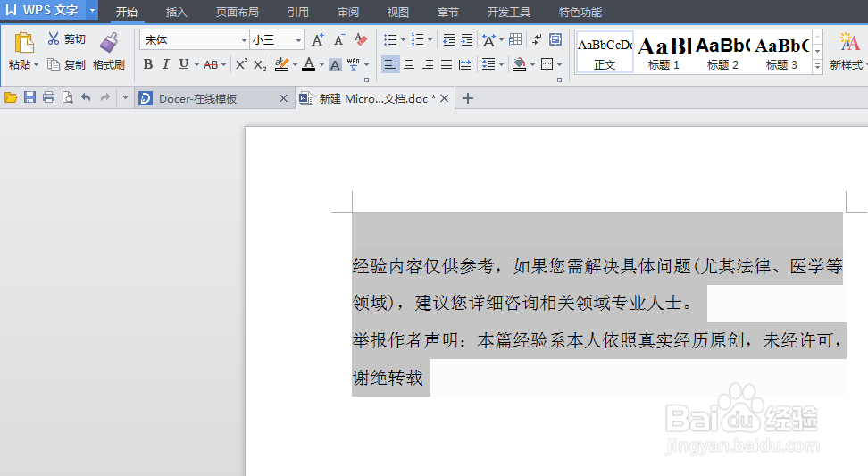868x476 pixels.
Task: Switch to the Docer-在线模板 document tab
Action: pyautogui.click(x=213, y=98)
